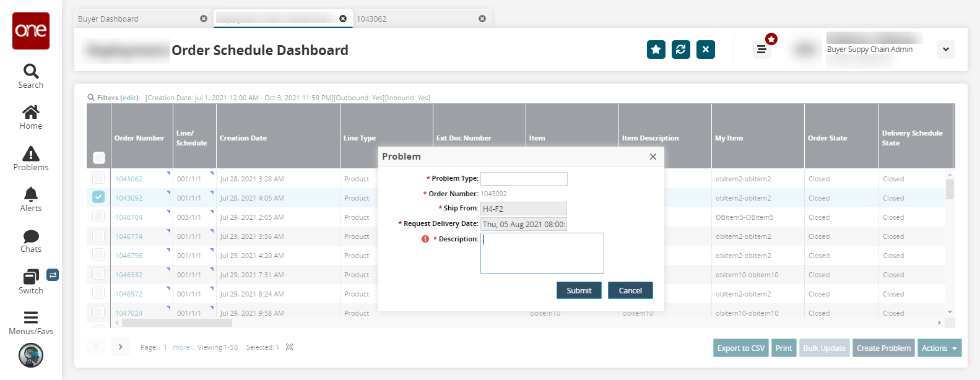
Task: Click Create Problem button
Action: coord(883,348)
